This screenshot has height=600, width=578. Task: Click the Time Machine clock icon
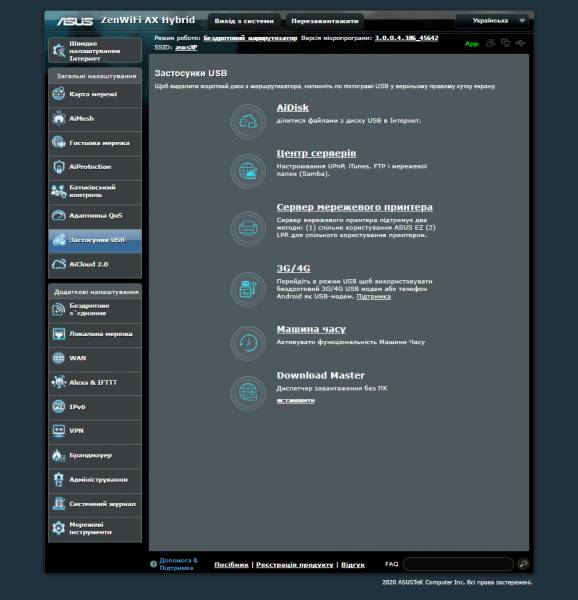(248, 343)
